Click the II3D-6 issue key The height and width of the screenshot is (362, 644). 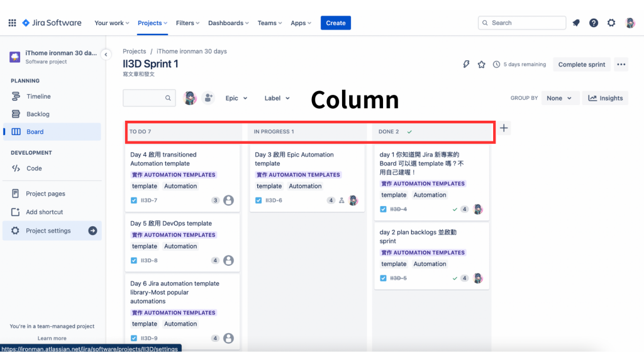[x=274, y=200]
